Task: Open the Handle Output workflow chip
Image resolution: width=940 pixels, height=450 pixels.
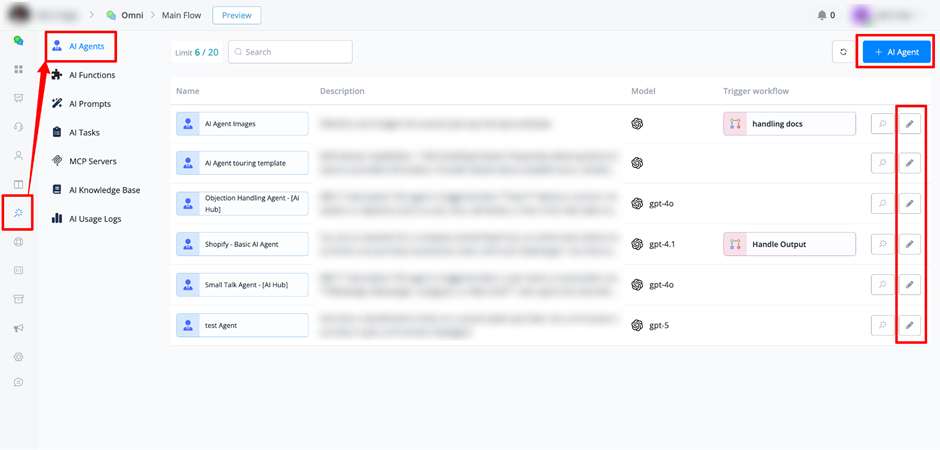Action: (790, 244)
